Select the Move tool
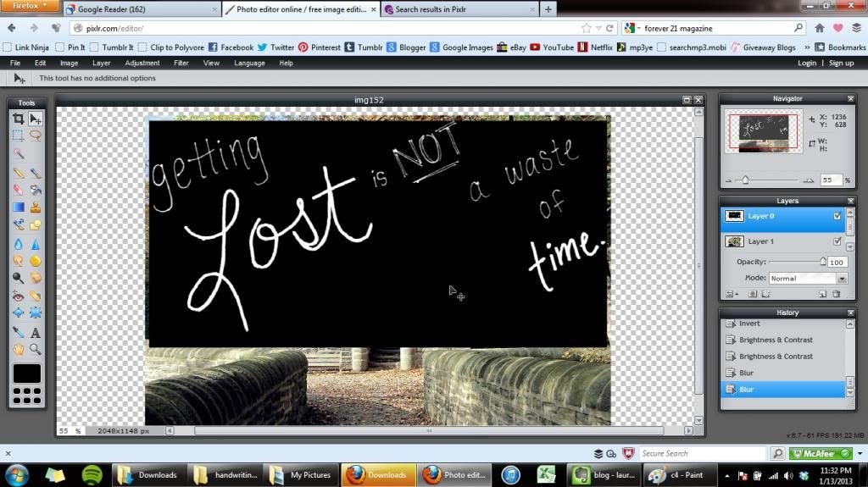 tap(36, 119)
